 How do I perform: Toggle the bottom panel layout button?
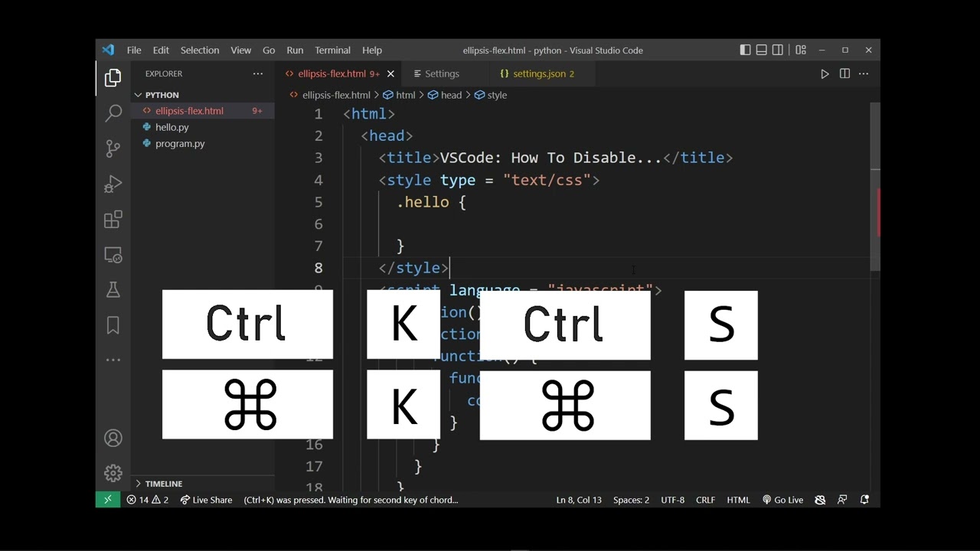[761, 51]
